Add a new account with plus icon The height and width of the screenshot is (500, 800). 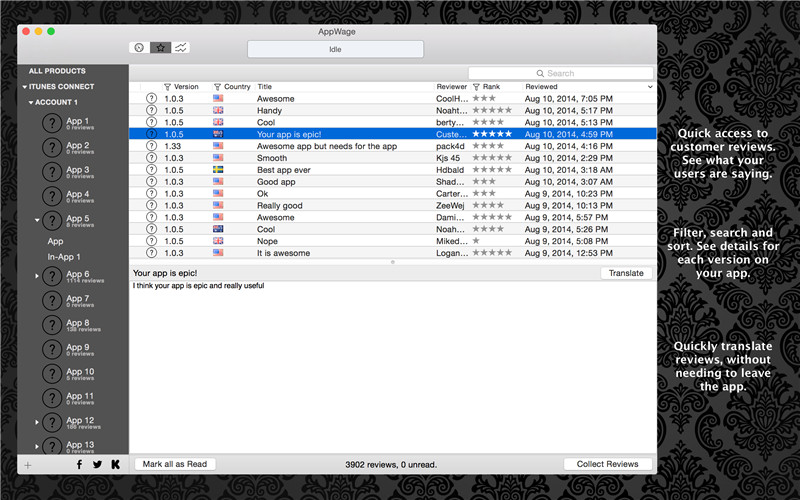point(28,464)
